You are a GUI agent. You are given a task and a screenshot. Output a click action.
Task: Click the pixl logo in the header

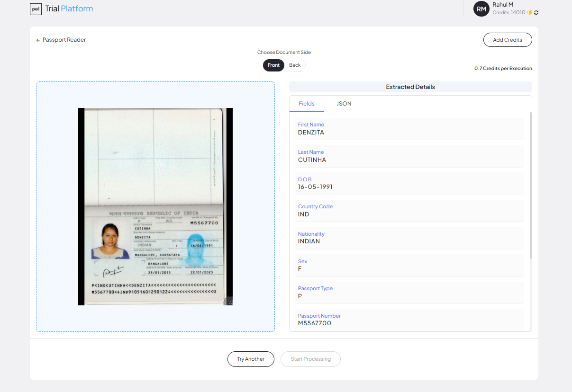pyautogui.click(x=36, y=9)
